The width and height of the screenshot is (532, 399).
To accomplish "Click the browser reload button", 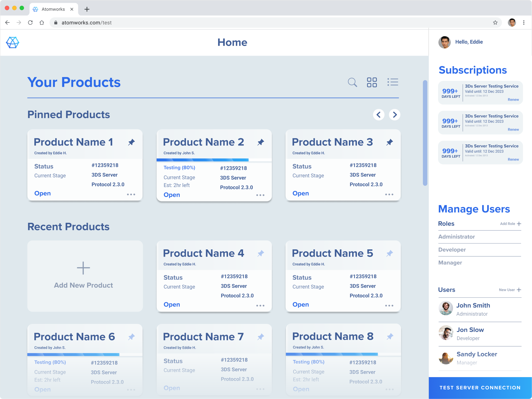I will pos(30,23).
